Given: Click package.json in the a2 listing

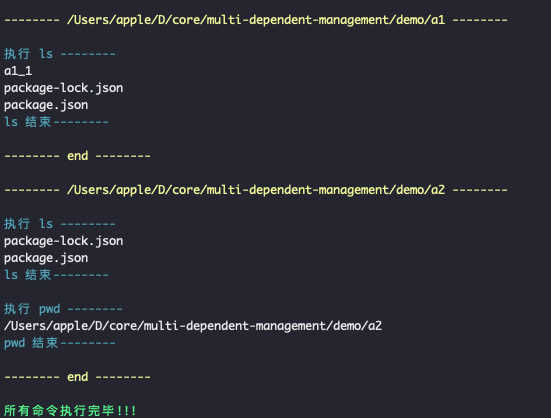Looking at the screenshot, I should point(46,258).
